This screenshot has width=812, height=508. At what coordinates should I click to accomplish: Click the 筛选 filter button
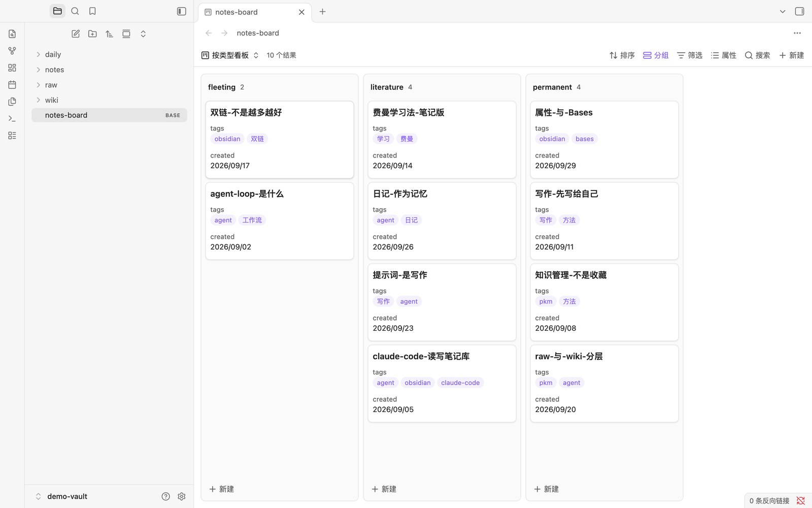[x=690, y=55]
